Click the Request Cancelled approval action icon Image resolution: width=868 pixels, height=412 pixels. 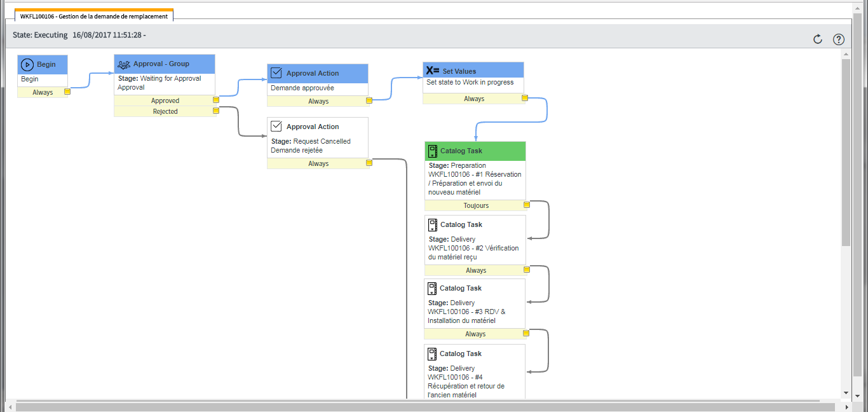[276, 127]
